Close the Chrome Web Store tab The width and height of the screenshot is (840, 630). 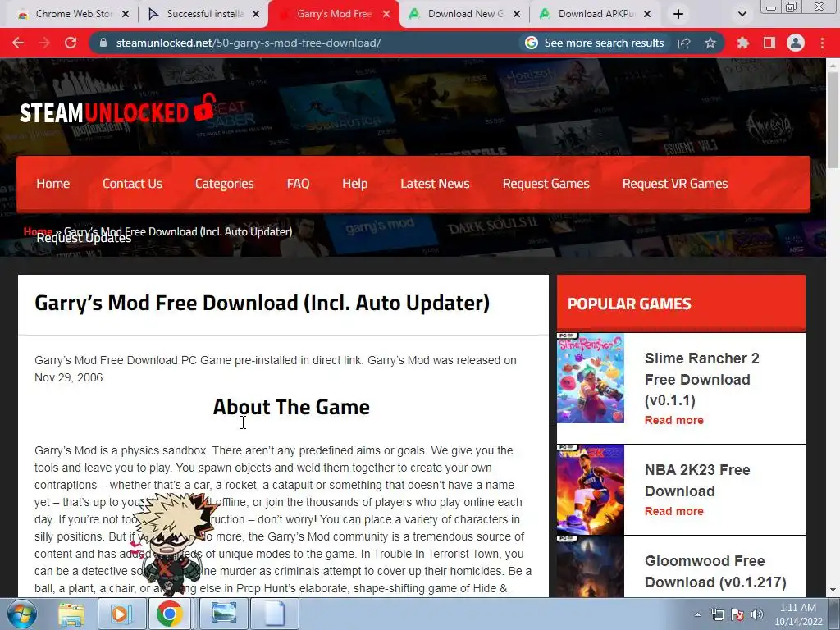(126, 14)
